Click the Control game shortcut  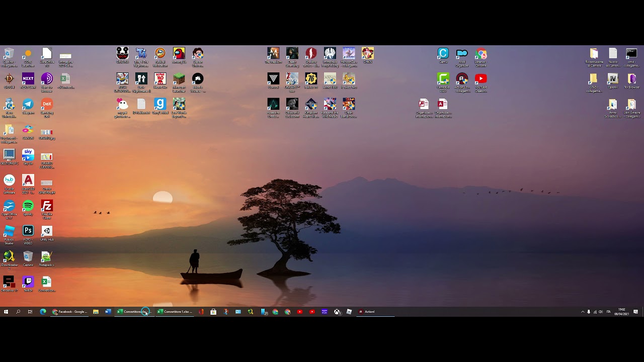point(273,81)
